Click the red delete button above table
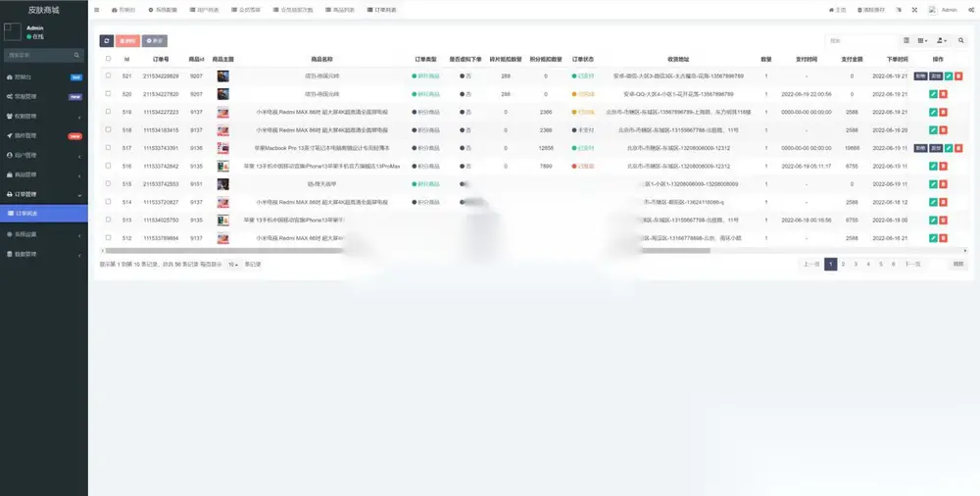The width and height of the screenshot is (980, 496). coord(127,40)
